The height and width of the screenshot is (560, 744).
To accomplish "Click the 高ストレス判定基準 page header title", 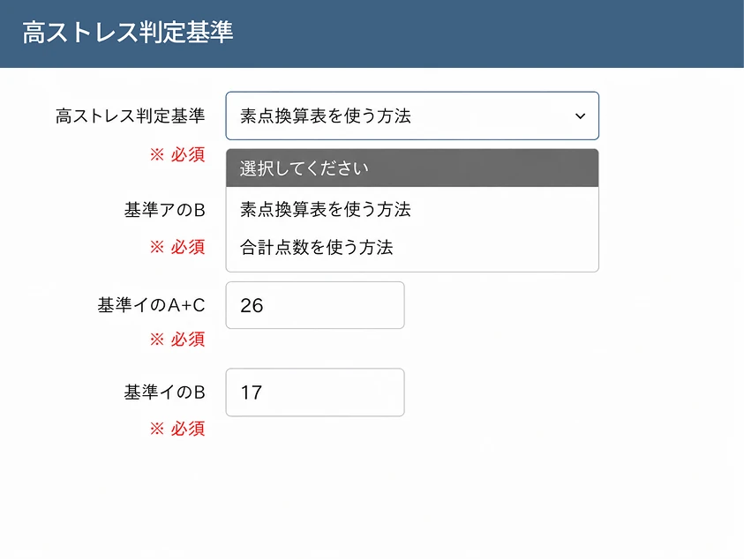I will [128, 33].
